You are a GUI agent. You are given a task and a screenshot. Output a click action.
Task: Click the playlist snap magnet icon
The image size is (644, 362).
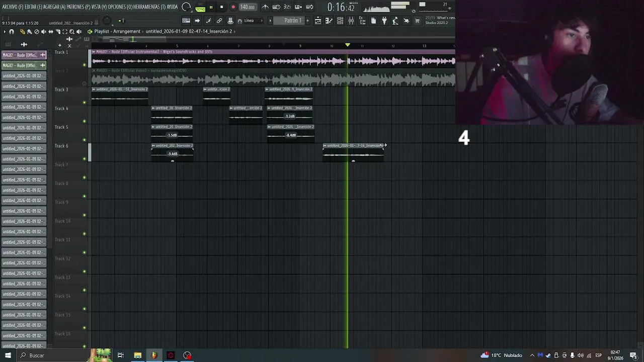click(x=12, y=32)
